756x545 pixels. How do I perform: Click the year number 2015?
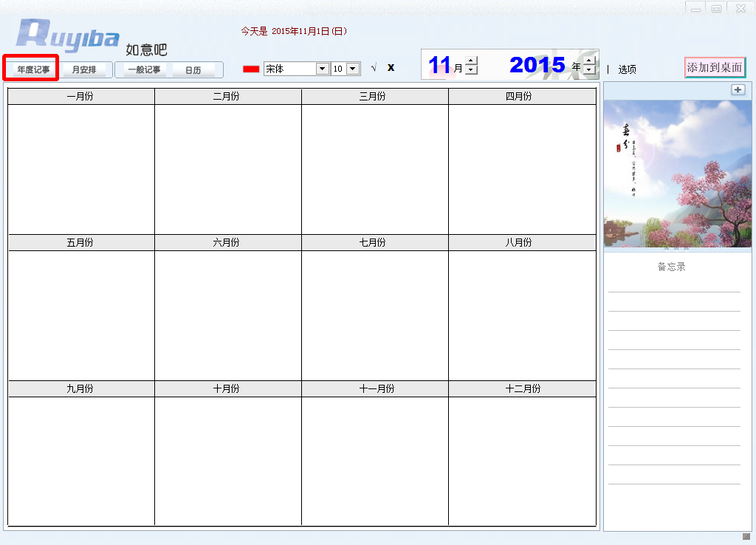537,65
